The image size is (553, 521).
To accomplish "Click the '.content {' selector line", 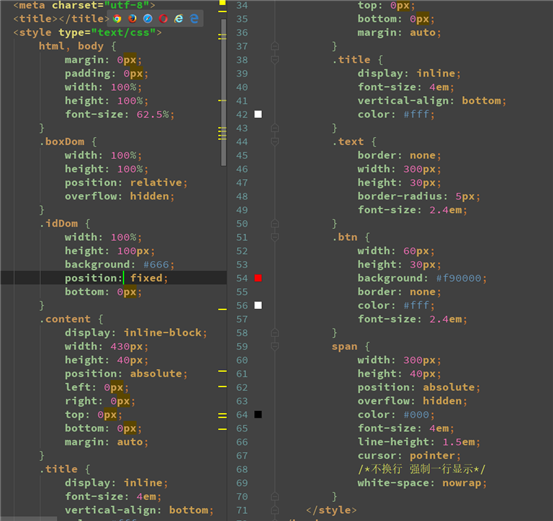I will pos(71,319).
